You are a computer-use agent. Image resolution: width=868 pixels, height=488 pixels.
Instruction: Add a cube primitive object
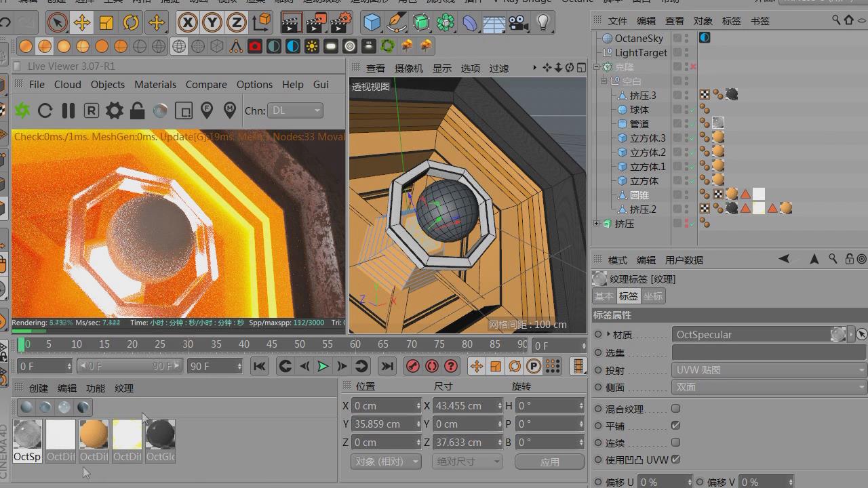click(372, 22)
